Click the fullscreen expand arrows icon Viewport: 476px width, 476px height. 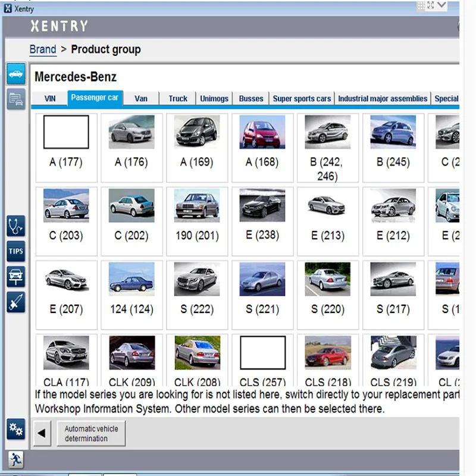(430, 5)
